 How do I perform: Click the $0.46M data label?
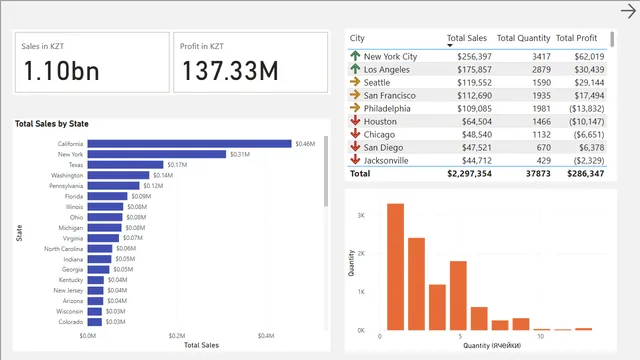pyautogui.click(x=305, y=144)
